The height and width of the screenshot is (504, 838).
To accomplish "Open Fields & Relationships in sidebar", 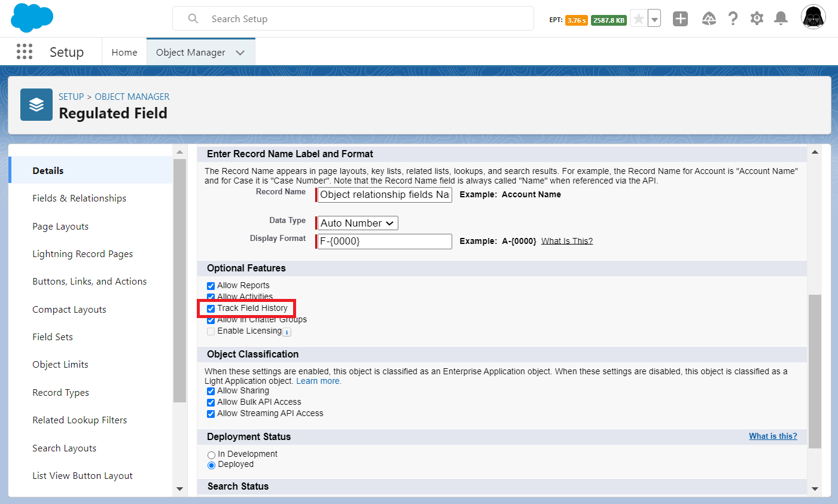I will tap(80, 198).
